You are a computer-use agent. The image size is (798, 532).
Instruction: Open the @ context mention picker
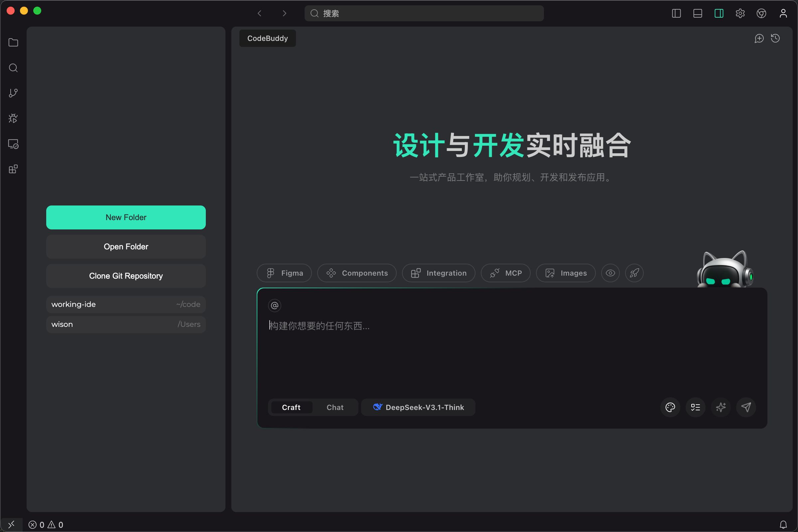point(275,305)
